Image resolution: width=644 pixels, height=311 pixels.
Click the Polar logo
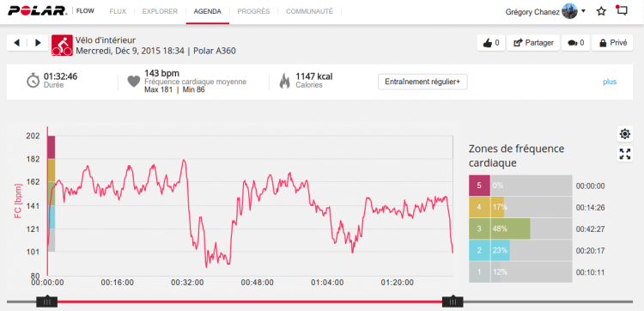(x=38, y=11)
